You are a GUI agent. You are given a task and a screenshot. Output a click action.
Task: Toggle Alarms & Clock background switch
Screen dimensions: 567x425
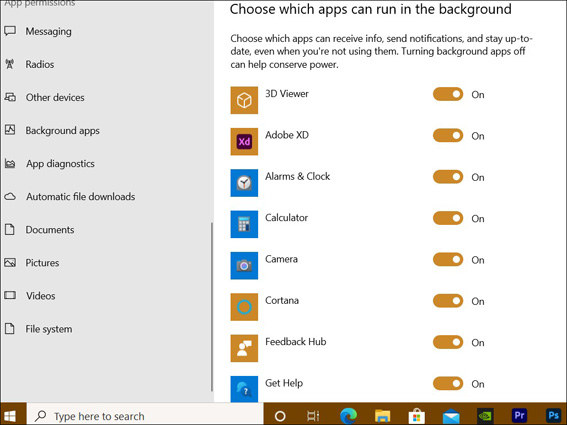click(448, 177)
